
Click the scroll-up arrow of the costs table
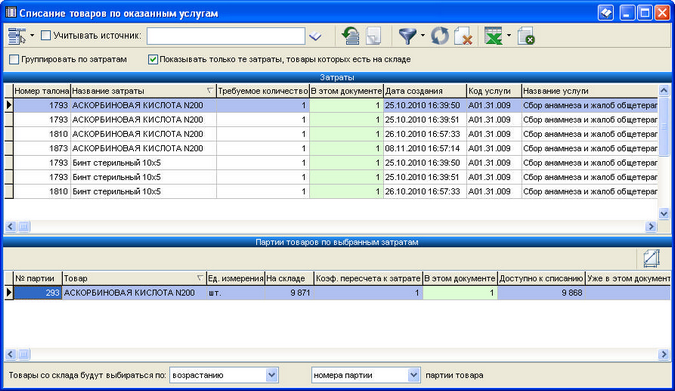point(663,90)
